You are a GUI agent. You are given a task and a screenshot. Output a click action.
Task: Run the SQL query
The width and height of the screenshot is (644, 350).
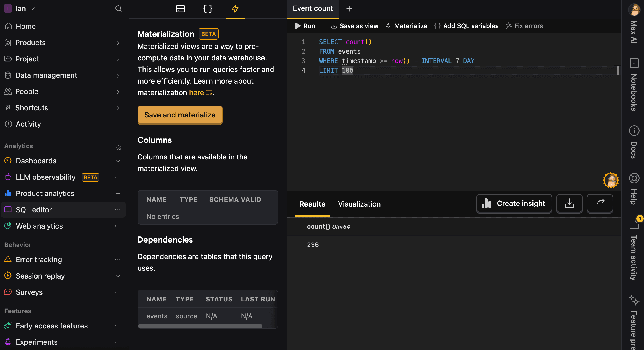(305, 26)
